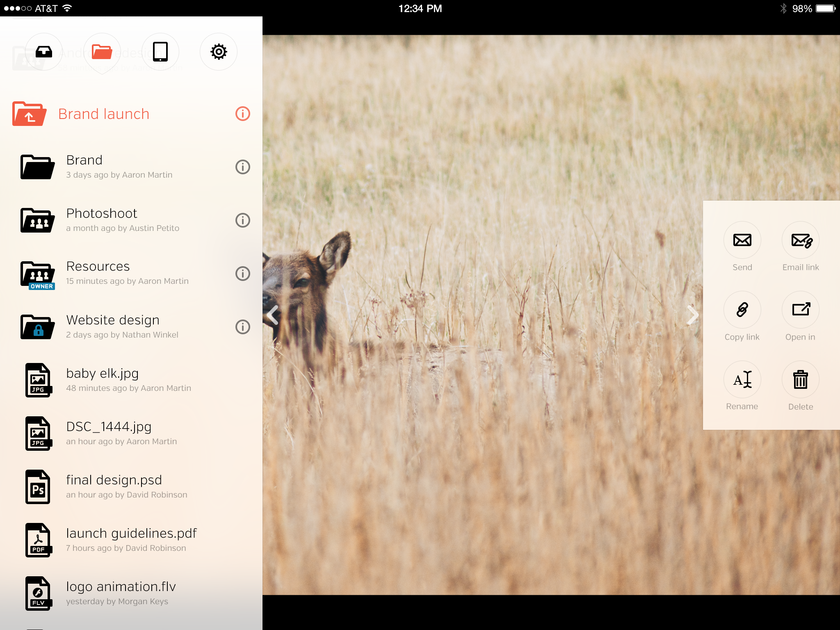Open the Resources shared folder
840x630 pixels.
pyautogui.click(x=98, y=273)
